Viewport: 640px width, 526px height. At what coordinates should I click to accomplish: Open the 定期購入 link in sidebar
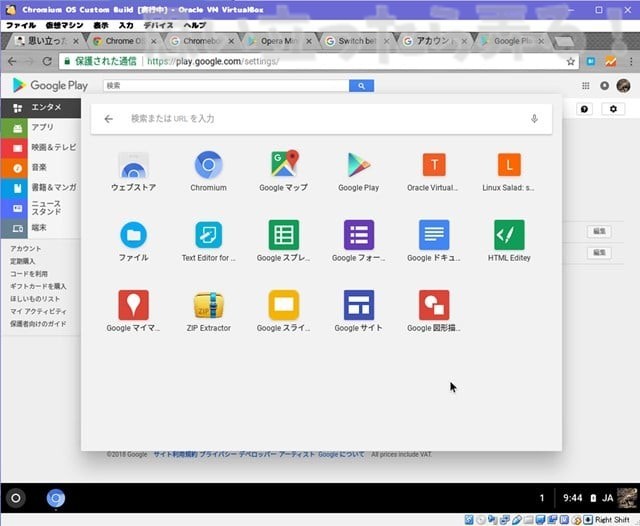pyautogui.click(x=22, y=261)
